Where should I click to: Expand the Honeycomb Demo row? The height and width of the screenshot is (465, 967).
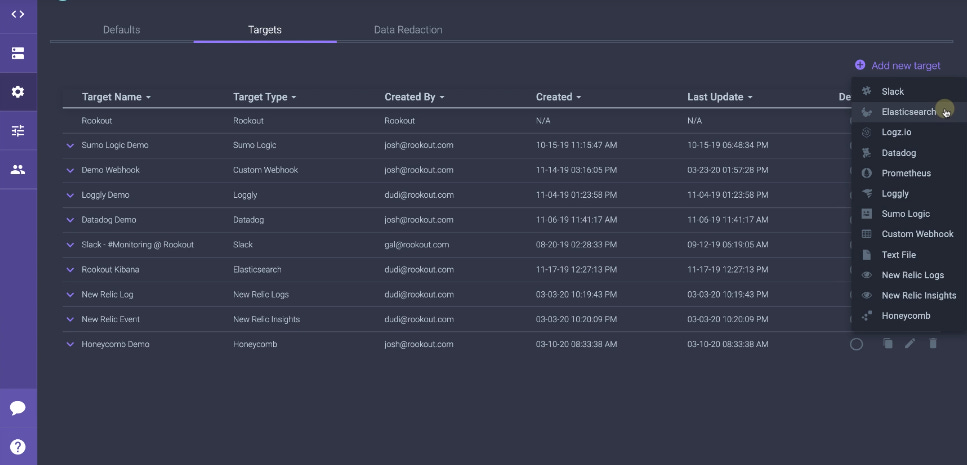(70, 344)
